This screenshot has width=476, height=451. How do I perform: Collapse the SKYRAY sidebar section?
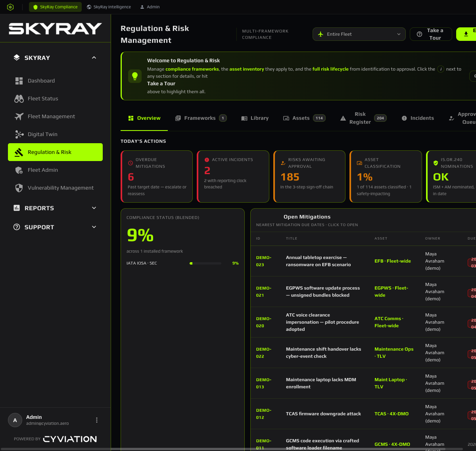pyautogui.click(x=94, y=58)
